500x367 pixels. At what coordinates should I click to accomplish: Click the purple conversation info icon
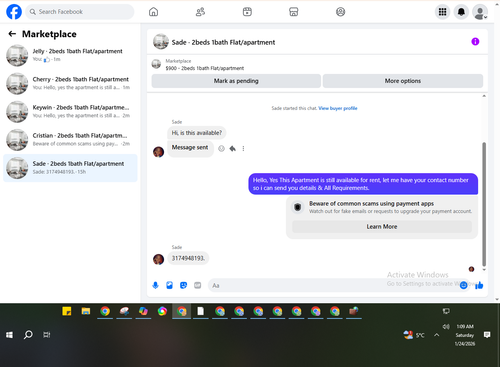(475, 41)
